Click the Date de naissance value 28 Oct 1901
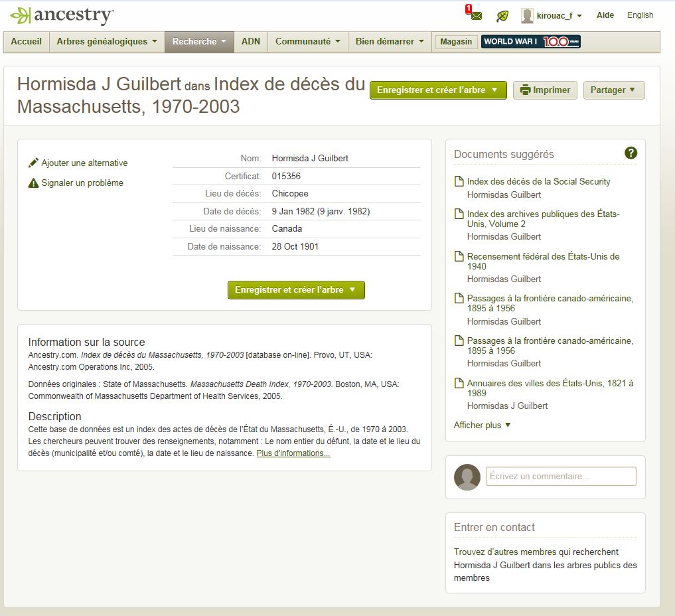Image resolution: width=675 pixels, height=616 pixels. click(295, 247)
